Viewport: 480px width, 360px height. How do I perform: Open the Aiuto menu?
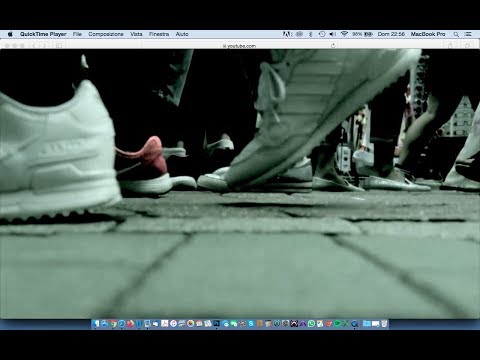tap(182, 34)
